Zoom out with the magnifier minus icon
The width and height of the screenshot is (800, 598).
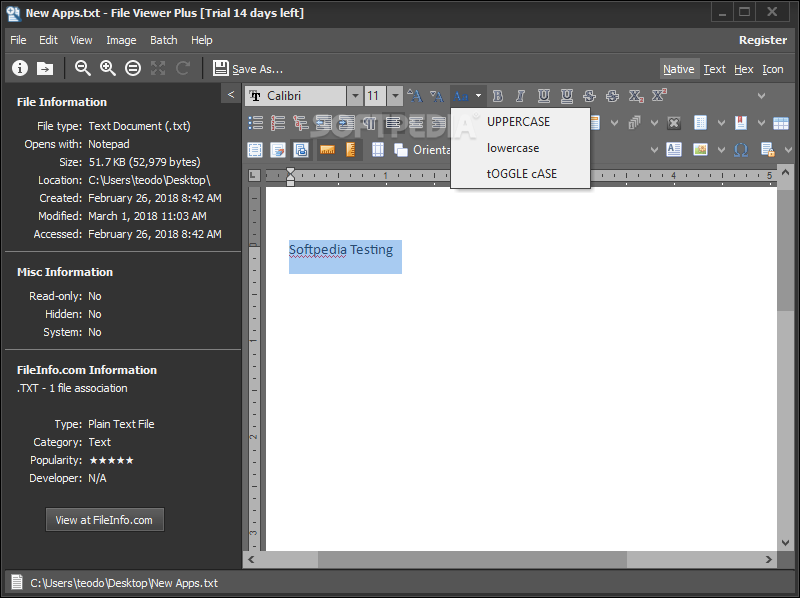83,68
